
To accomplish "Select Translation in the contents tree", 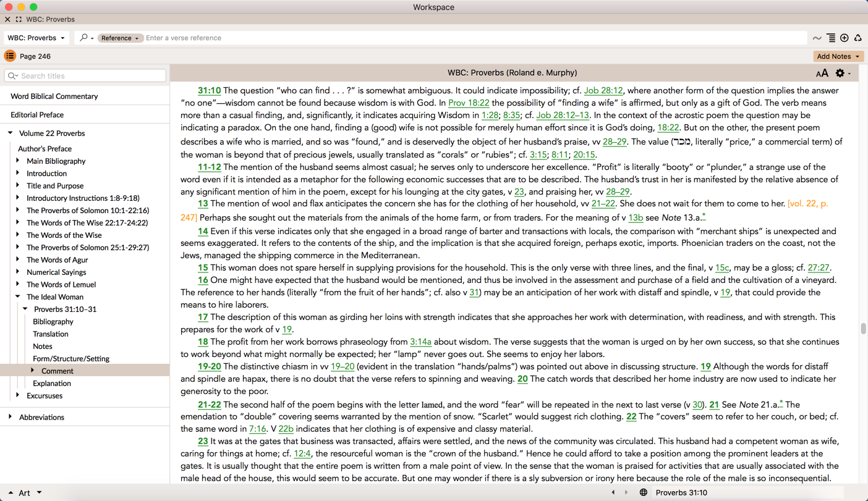I will (x=51, y=334).
